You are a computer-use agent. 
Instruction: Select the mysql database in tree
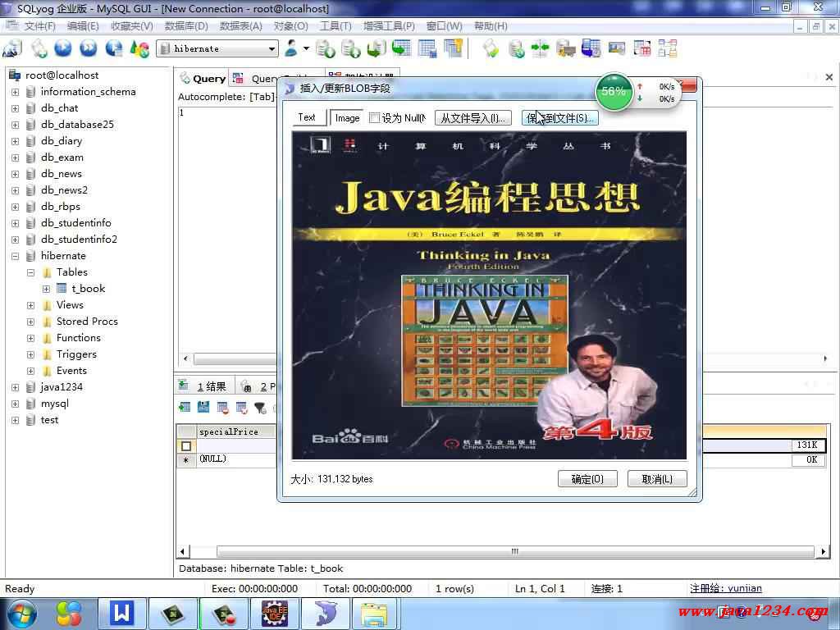(55, 404)
